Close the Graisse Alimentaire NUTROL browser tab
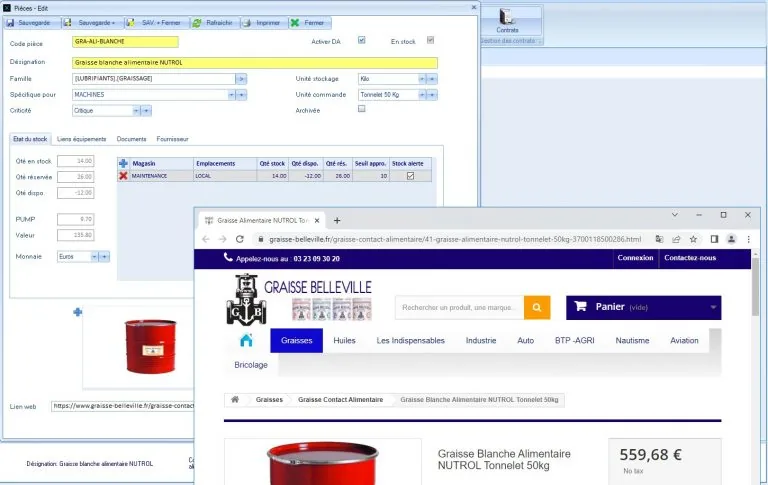Screen dimensions: 768x485 [317, 221]
